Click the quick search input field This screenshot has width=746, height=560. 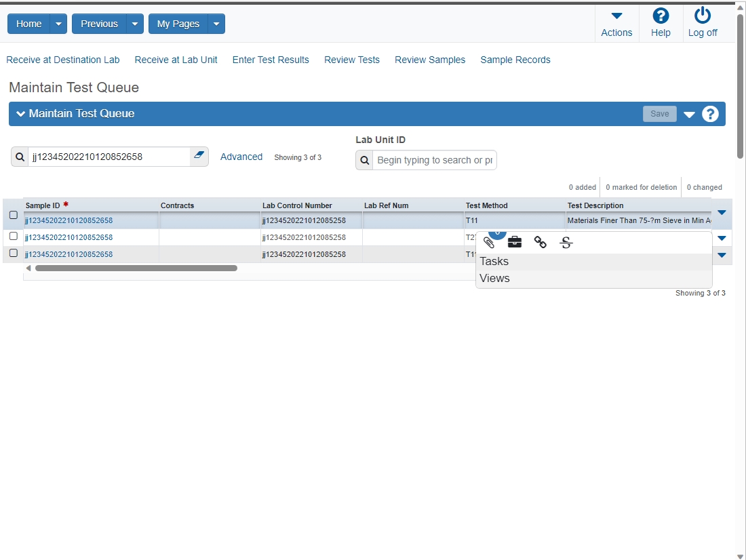[x=109, y=157]
